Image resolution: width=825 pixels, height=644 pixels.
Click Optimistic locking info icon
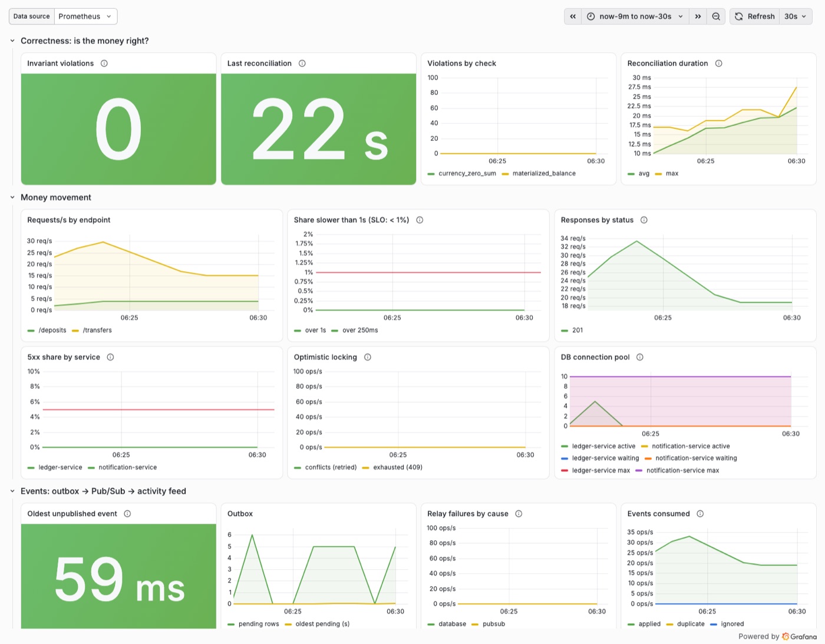tap(368, 358)
